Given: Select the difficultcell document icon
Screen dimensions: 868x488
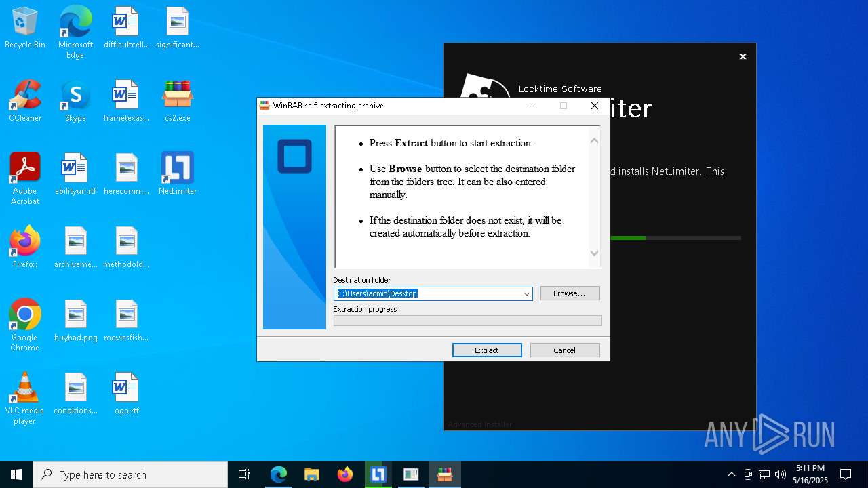Looking at the screenshot, I should (x=126, y=28).
